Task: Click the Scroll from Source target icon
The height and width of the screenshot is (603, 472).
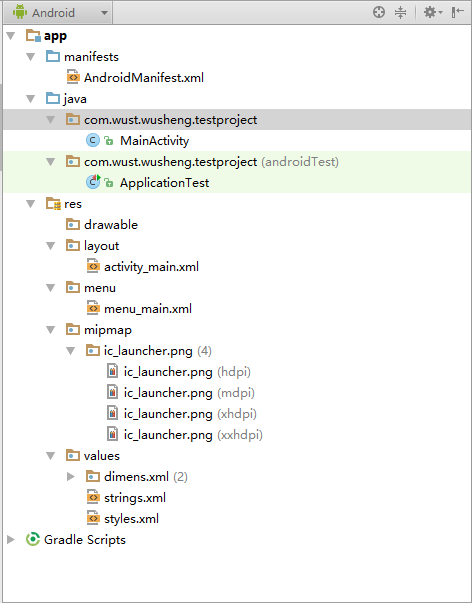Action: coord(379,12)
